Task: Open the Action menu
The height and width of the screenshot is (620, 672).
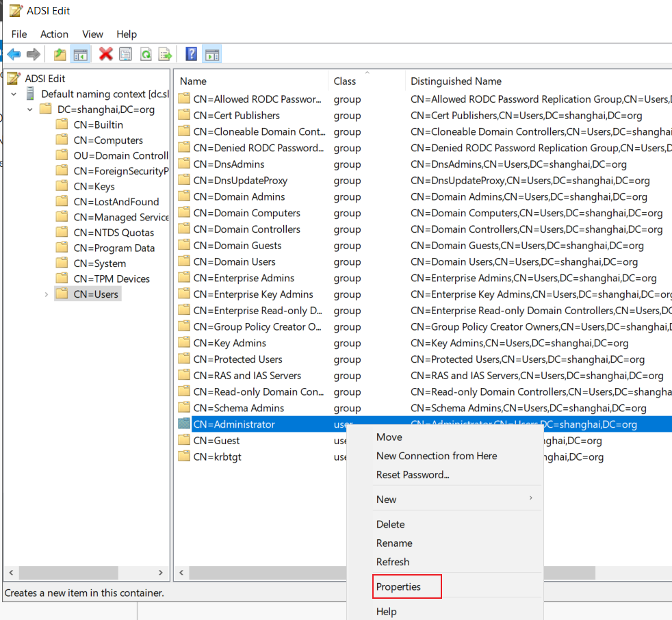Action: (x=55, y=34)
